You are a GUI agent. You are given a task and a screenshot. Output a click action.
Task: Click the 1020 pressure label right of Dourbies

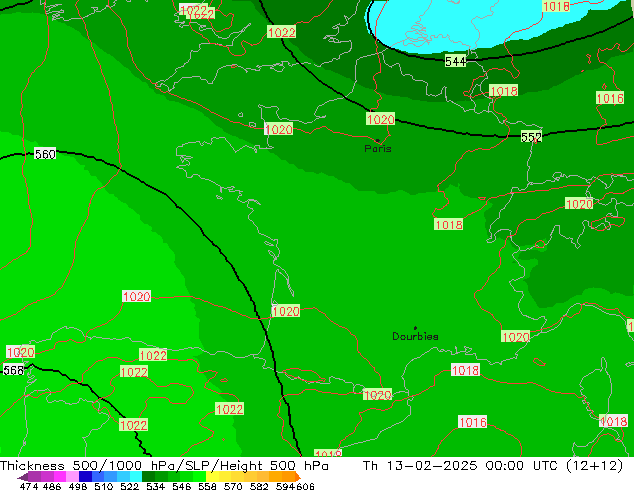[x=515, y=337]
